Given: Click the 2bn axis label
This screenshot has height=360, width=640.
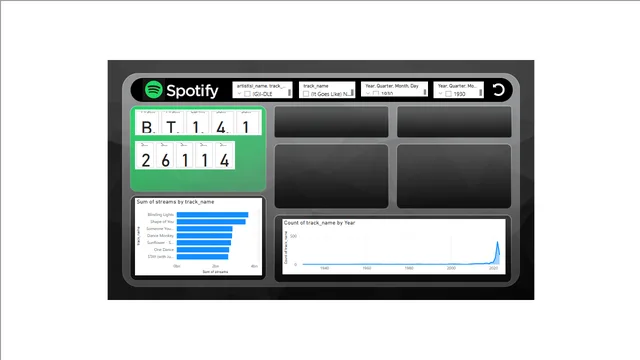Looking at the screenshot, I should click(216, 266).
